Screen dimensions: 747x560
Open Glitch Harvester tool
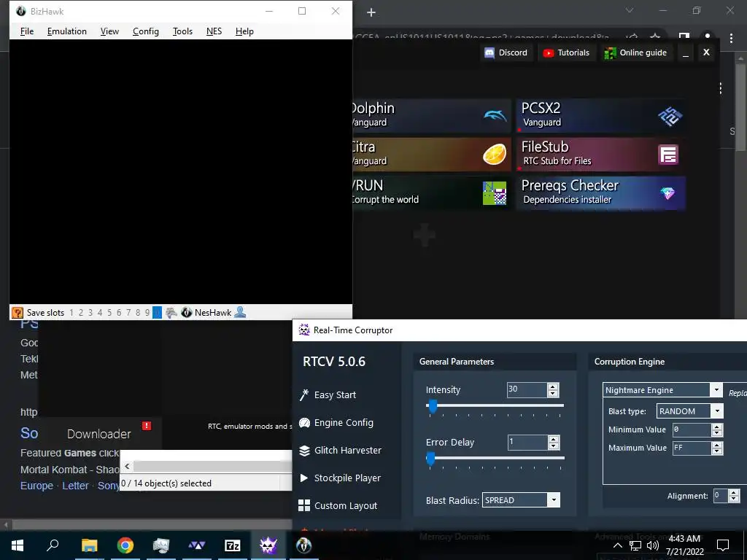[x=340, y=450]
